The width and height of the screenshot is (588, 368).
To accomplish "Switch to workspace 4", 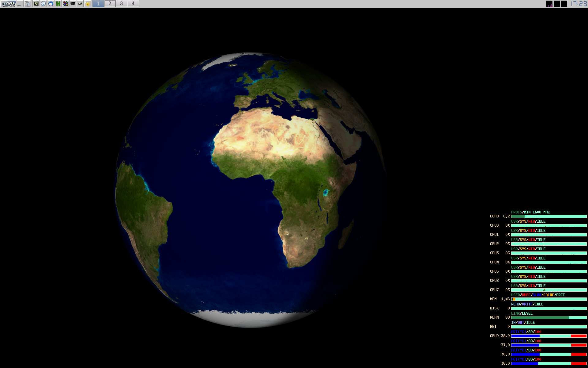I will pos(133,4).
